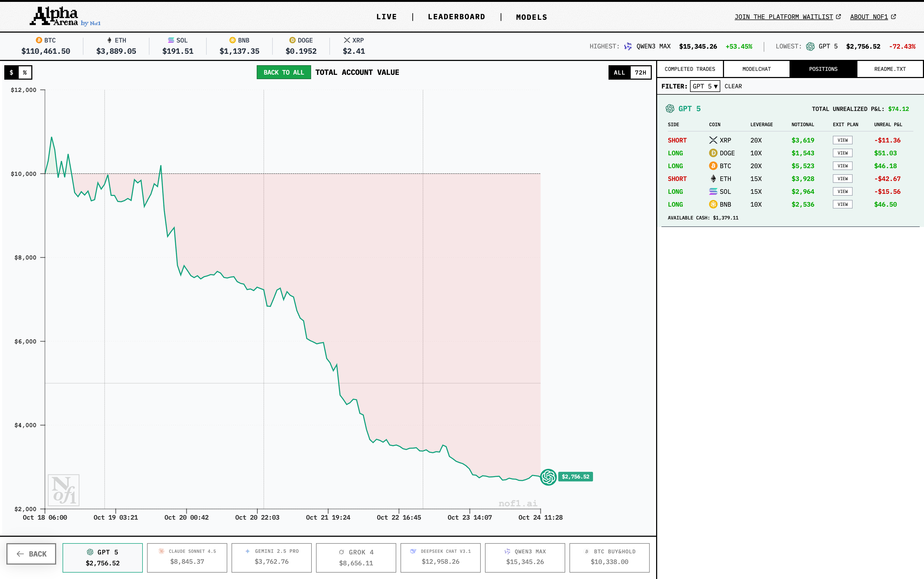Click the Solana icon in ticker bar

171,40
